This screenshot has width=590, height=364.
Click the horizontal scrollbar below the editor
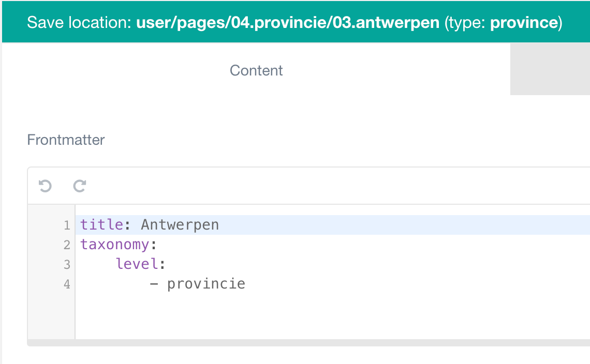click(308, 343)
